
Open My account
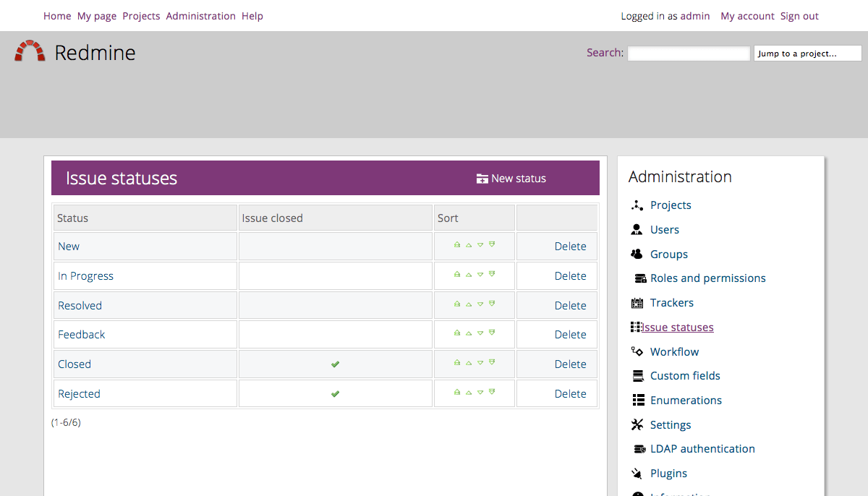tap(747, 16)
